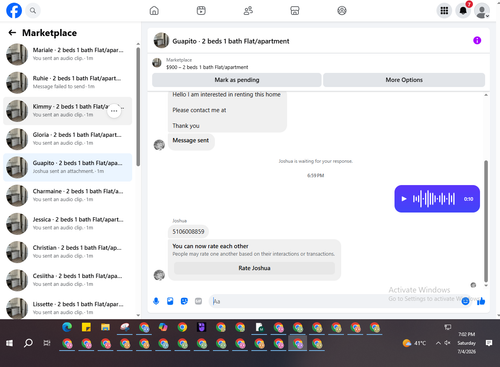Go back using the Marketplace arrow
The image size is (500, 367).
[x=12, y=32]
